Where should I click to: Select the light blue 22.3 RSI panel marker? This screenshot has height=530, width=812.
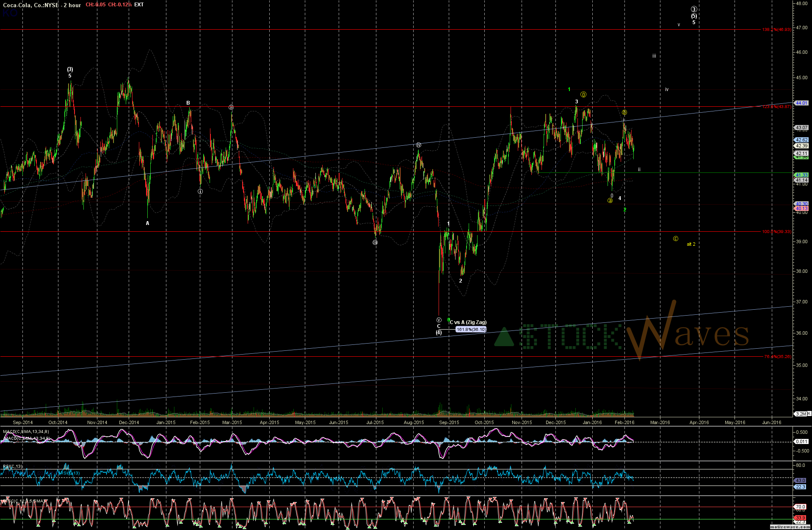(x=801, y=487)
